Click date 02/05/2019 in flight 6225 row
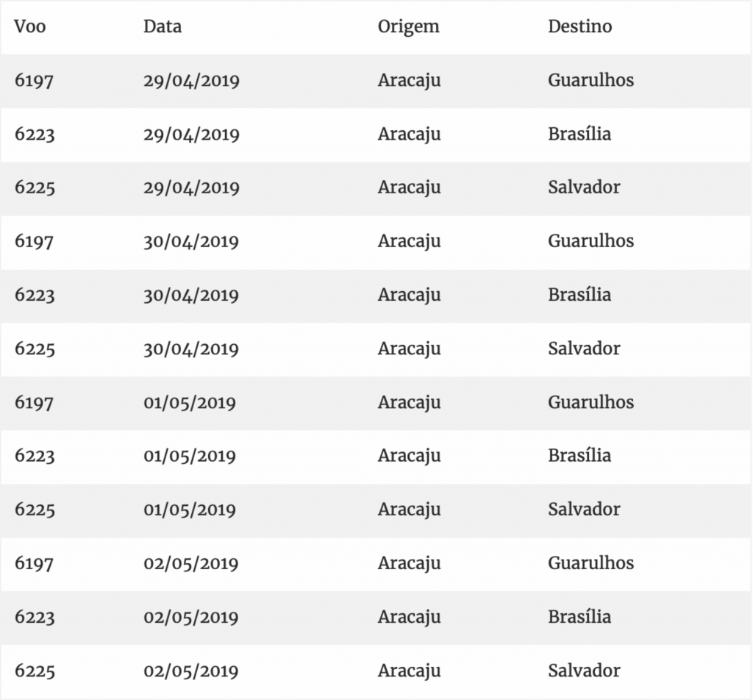 (x=190, y=671)
